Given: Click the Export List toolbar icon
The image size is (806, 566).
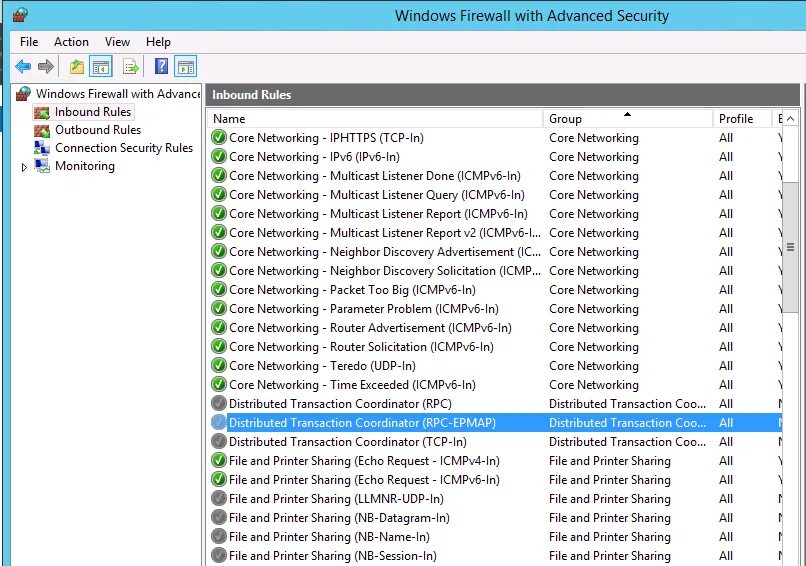Looking at the screenshot, I should coord(131,66).
